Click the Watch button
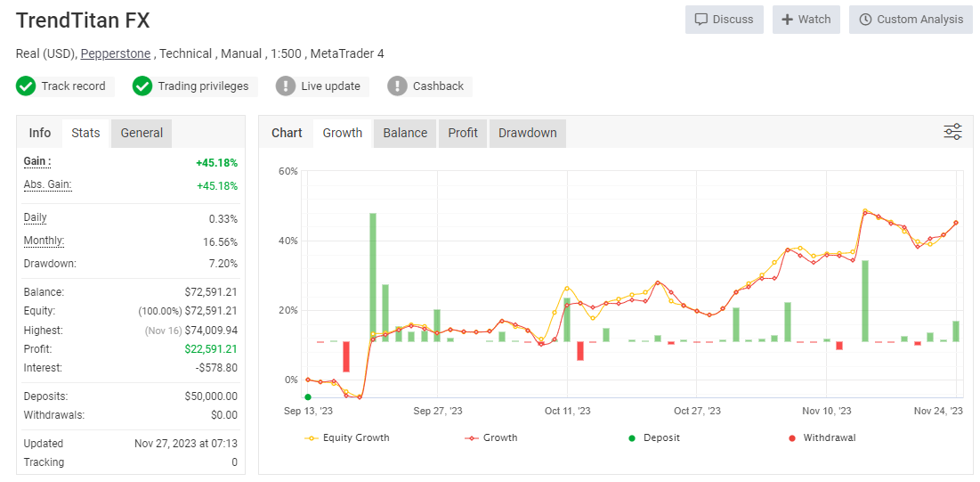 (x=806, y=20)
